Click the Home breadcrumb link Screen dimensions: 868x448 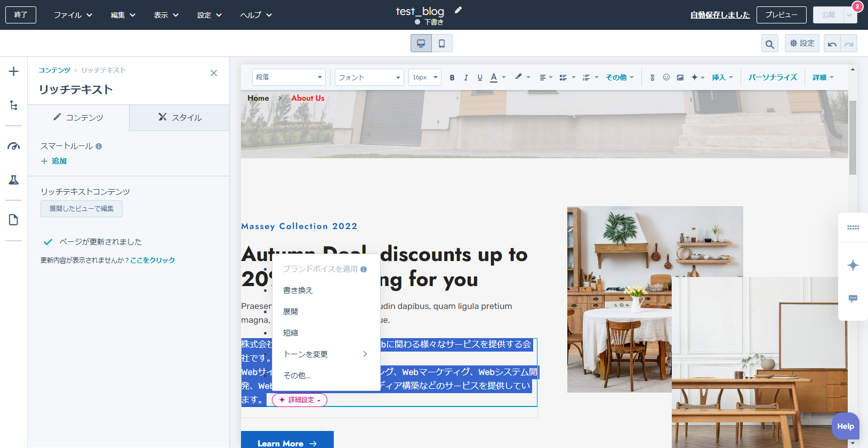point(258,98)
